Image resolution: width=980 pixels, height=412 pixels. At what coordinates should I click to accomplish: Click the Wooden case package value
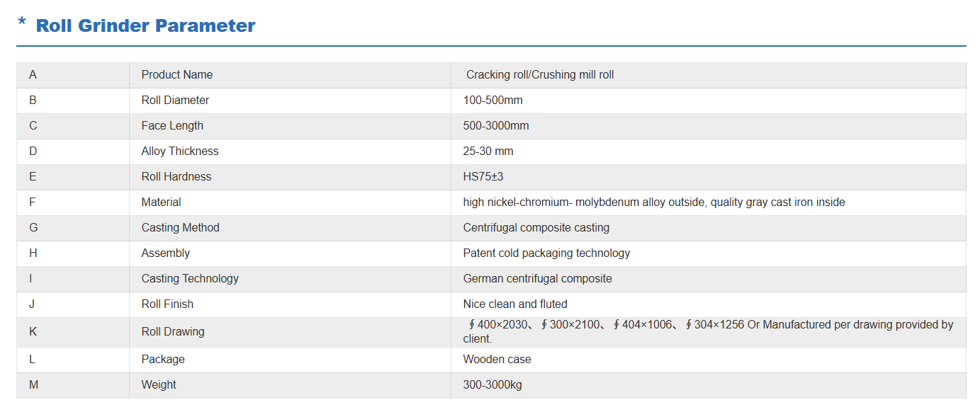pos(497,360)
